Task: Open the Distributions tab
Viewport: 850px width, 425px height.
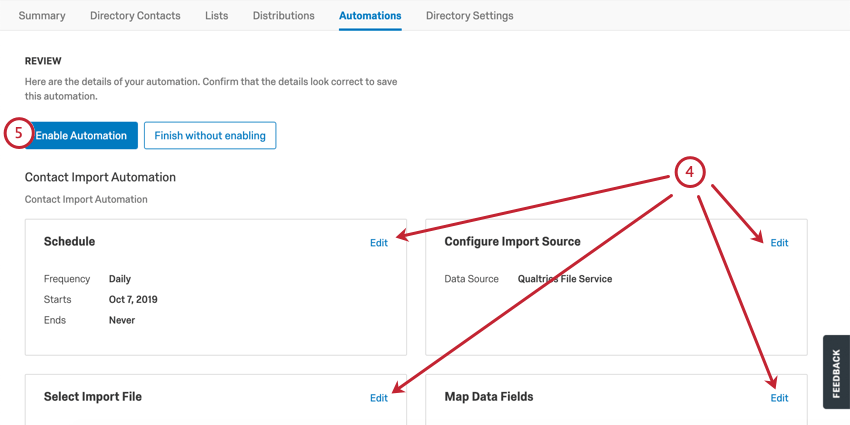Action: click(x=284, y=16)
